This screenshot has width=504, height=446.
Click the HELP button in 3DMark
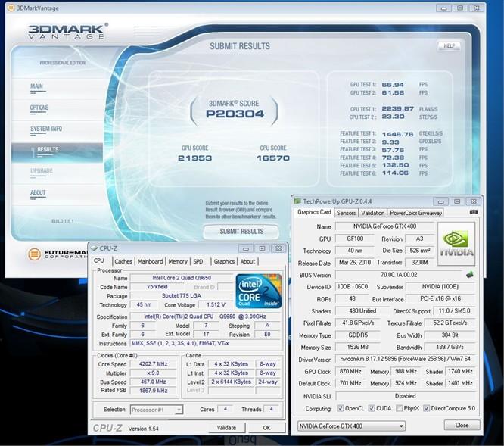tap(449, 46)
